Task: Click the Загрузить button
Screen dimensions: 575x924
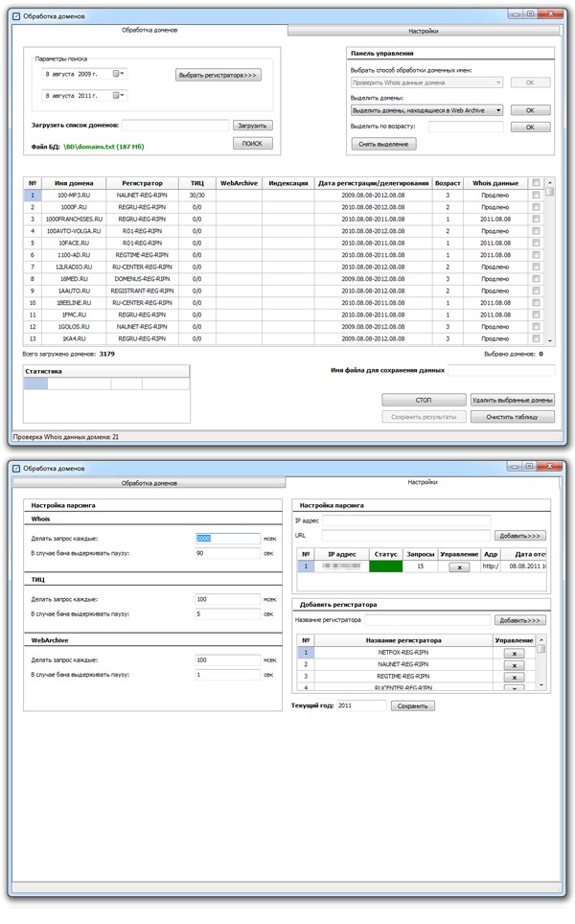Action: (252, 125)
